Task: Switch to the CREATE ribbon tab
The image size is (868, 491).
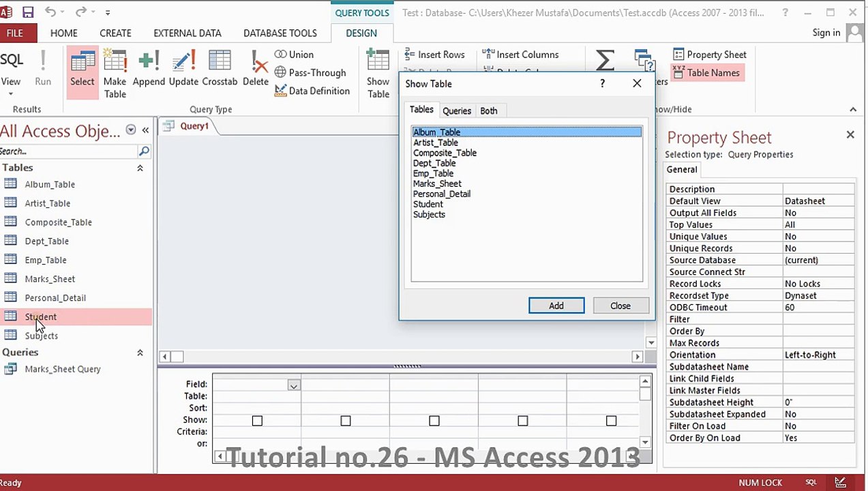Action: [x=115, y=33]
